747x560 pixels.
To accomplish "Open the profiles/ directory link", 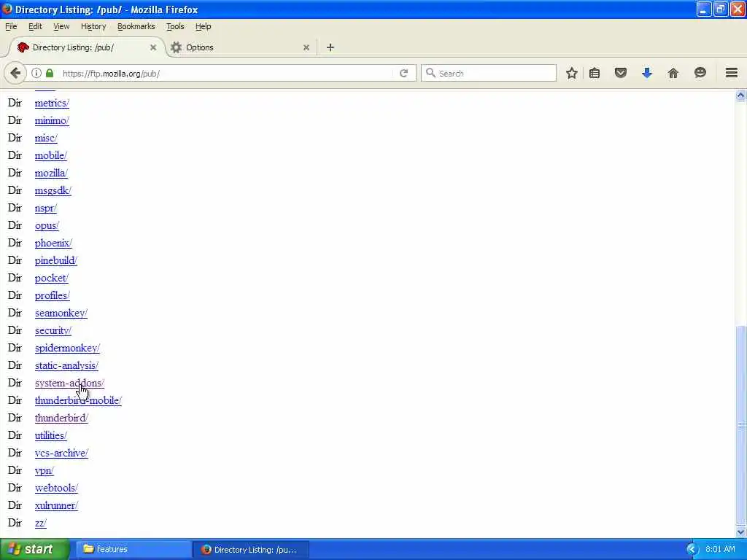I will 53,295.
